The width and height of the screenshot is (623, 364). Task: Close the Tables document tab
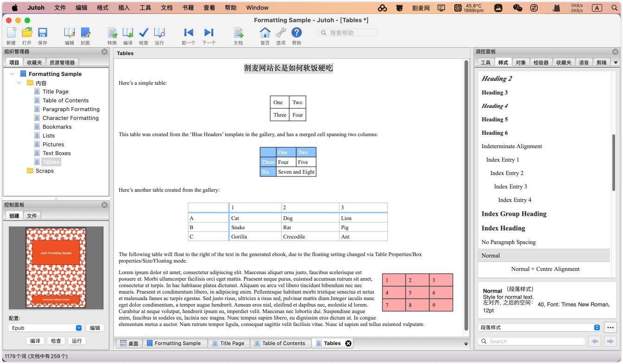tap(349, 343)
